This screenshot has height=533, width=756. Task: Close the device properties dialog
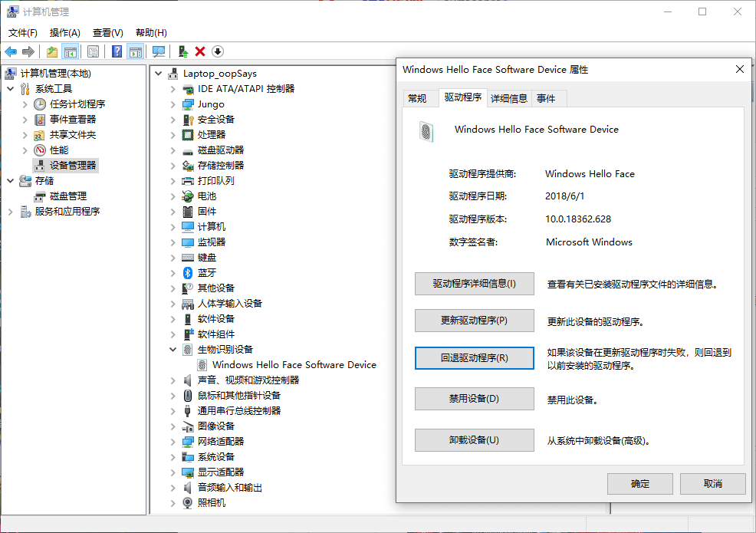click(740, 70)
